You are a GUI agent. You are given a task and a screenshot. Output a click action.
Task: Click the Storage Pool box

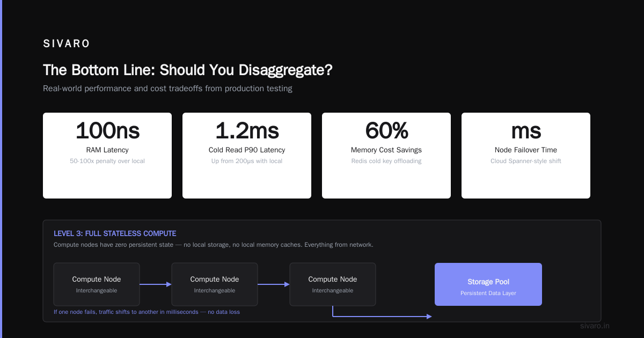[x=488, y=284]
